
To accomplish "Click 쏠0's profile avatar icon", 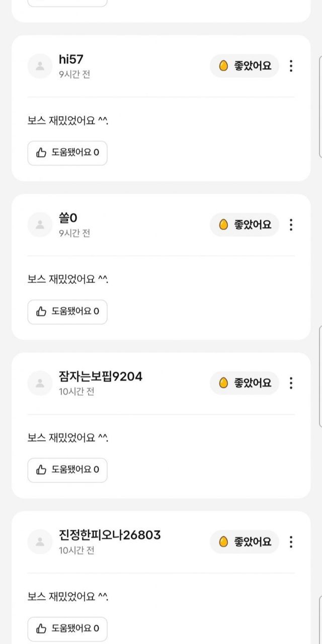I will 40,225.
